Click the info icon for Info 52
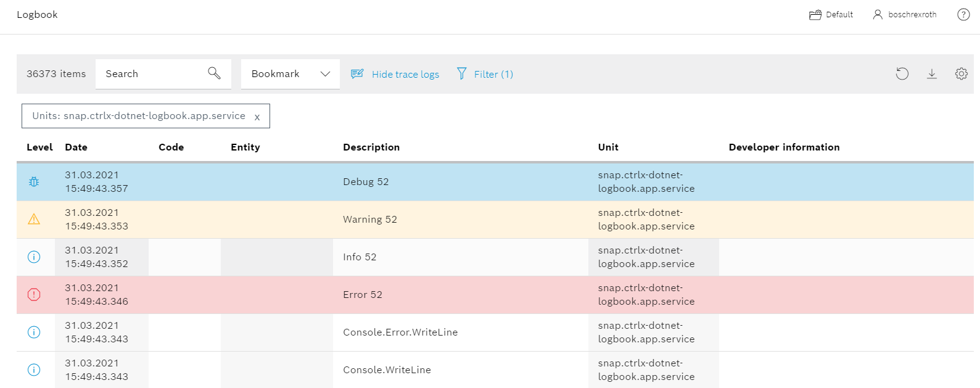Image resolution: width=980 pixels, height=388 pixels. 34,257
